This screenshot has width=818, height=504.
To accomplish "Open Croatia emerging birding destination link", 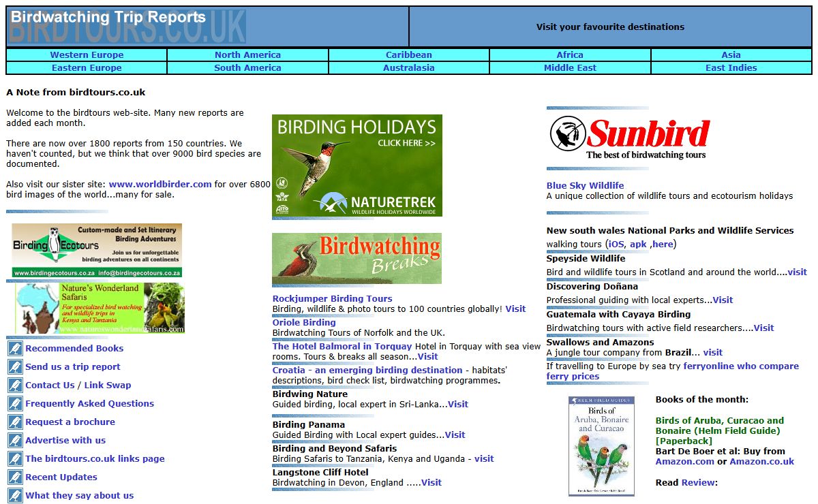I will tap(367, 370).
